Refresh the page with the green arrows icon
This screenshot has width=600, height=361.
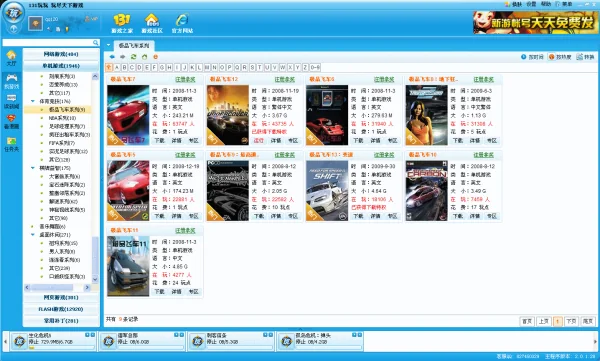(134, 57)
